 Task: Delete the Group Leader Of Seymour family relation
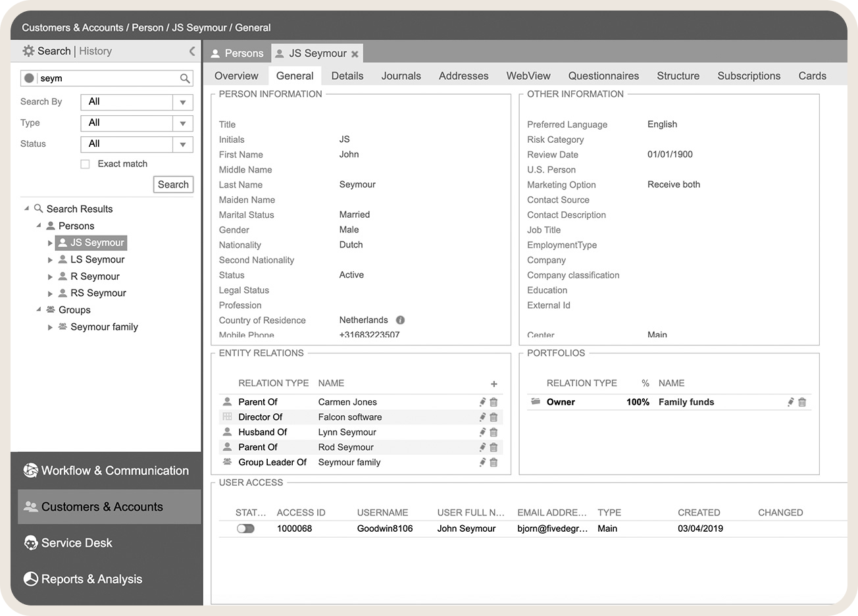pos(493,463)
